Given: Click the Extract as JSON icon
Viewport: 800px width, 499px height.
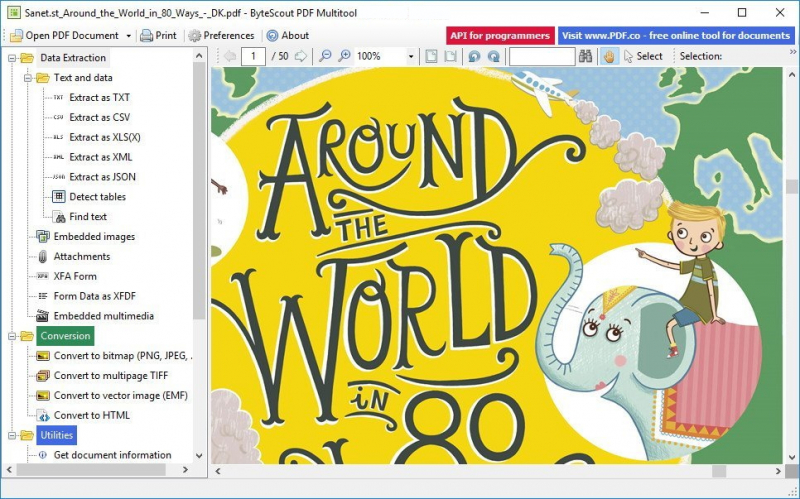Looking at the screenshot, I should (59, 177).
